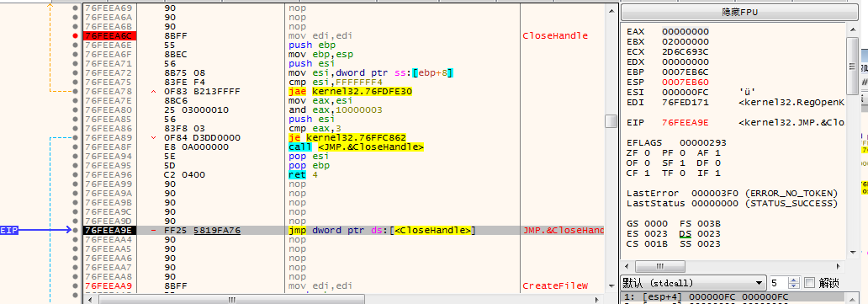
Task: Click the 'mov ebp,esp' instruction
Action: pos(320,55)
